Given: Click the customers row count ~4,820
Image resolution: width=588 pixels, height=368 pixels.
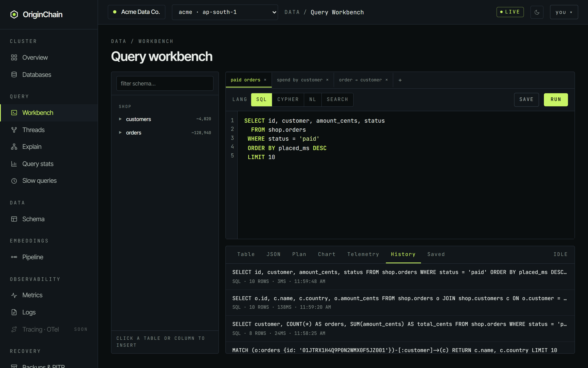Looking at the screenshot, I should pos(204,119).
